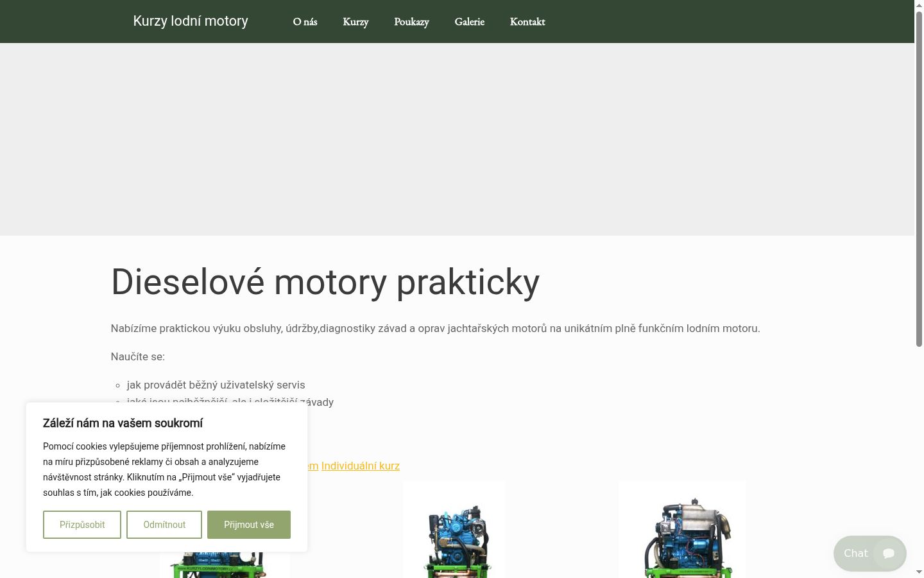Click the Přizpůsobit cookies button
This screenshot has width=924, height=578.
pos(82,525)
